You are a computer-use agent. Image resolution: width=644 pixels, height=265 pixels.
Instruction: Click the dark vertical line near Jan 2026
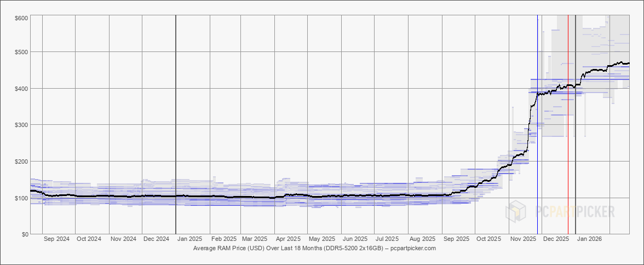(576, 124)
